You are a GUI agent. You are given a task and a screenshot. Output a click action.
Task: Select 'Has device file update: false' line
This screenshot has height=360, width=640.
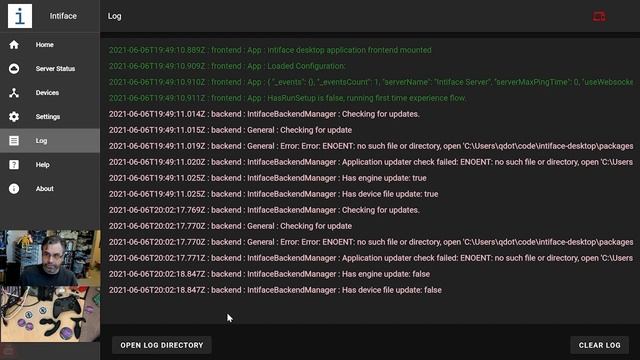[275, 290]
